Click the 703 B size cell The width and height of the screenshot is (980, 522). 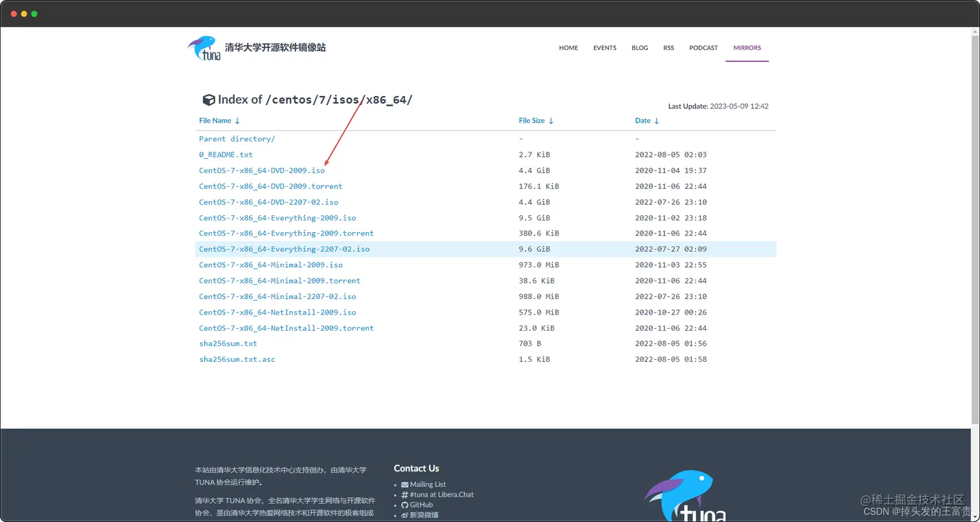[x=530, y=344]
